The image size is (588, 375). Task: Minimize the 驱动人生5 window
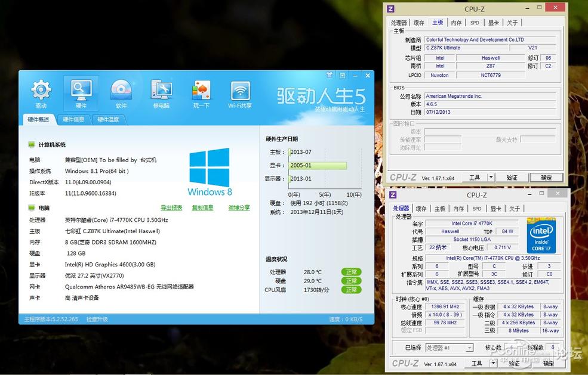(355, 75)
